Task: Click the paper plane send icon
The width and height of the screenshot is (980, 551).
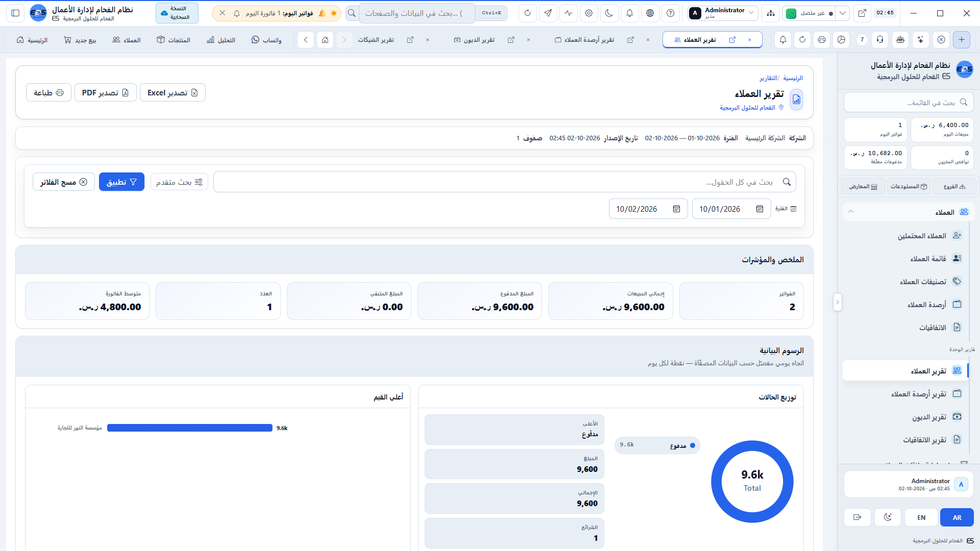Action: (548, 13)
